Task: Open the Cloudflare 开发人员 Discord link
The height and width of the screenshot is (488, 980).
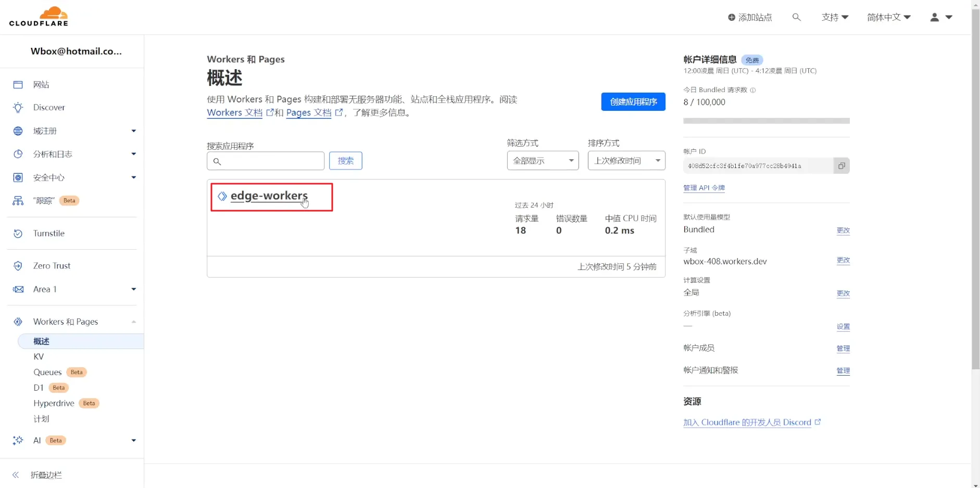Action: 747,422
